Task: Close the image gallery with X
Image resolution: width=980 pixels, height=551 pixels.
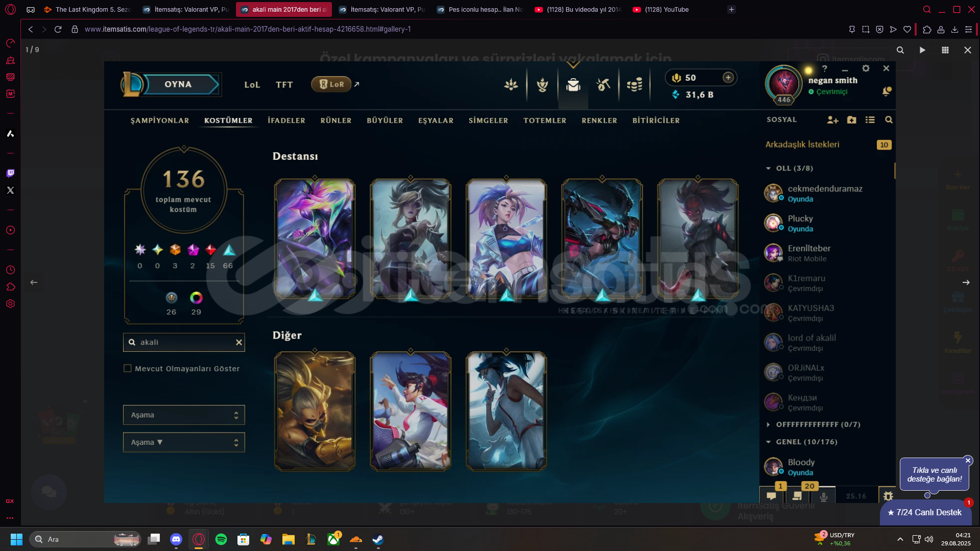Action: [967, 50]
